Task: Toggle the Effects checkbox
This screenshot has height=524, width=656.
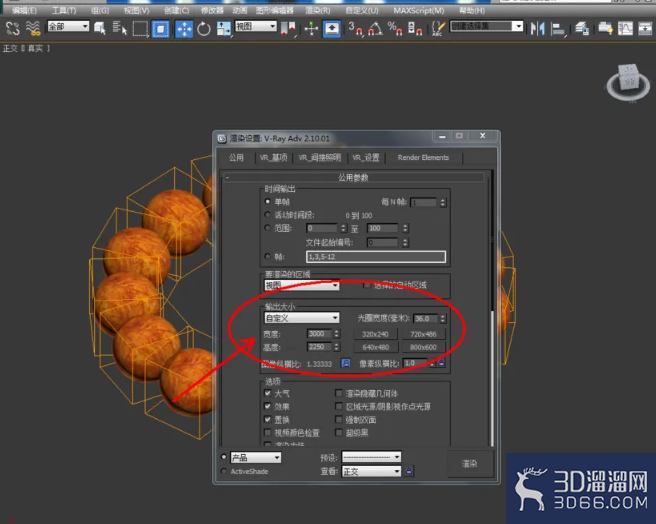Action: coord(268,406)
